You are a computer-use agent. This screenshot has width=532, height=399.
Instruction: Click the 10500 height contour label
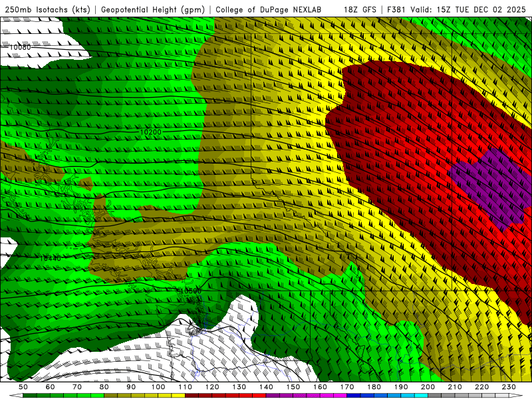[190, 291]
